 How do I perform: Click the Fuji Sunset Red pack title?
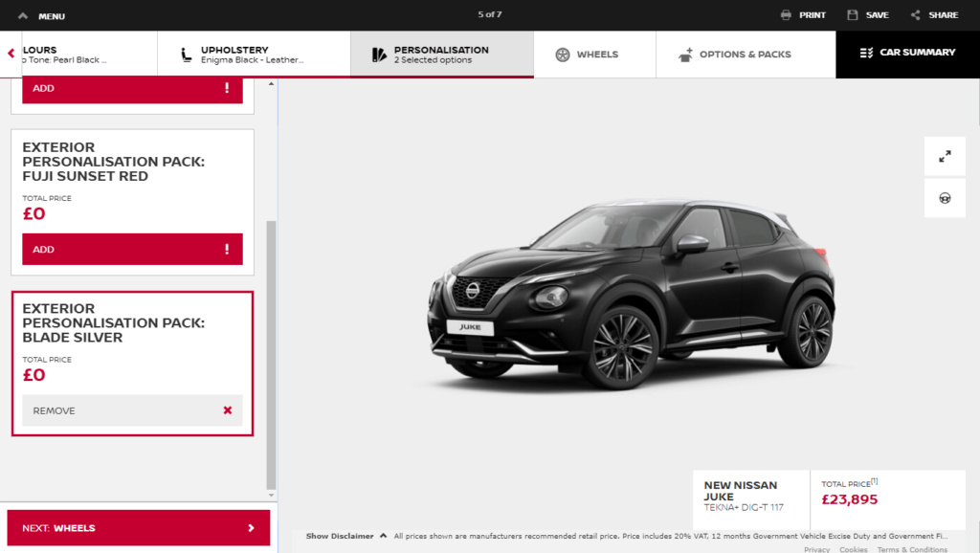[x=114, y=162]
